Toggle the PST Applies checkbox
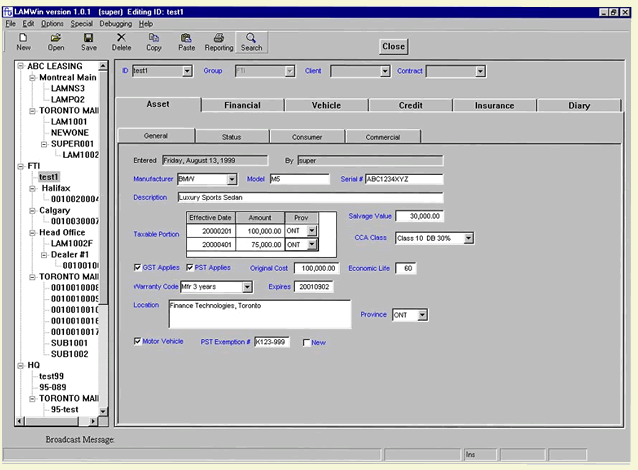 (x=190, y=268)
